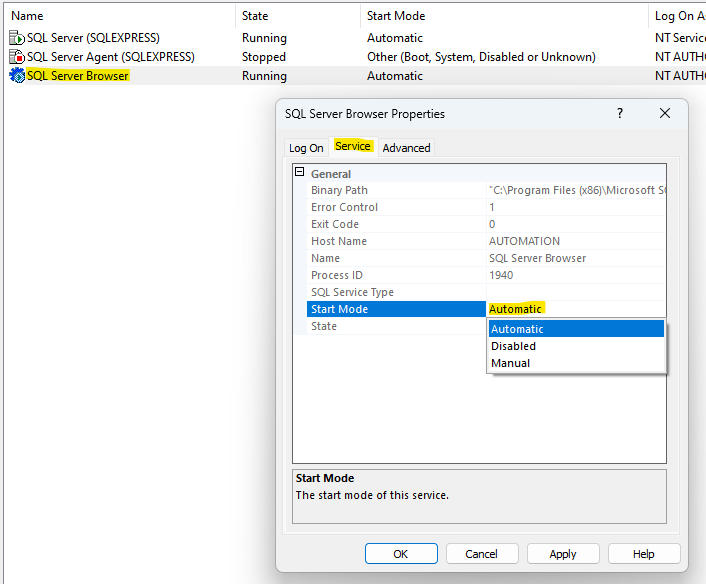Click the Apply button
706x584 pixels.
coord(563,554)
